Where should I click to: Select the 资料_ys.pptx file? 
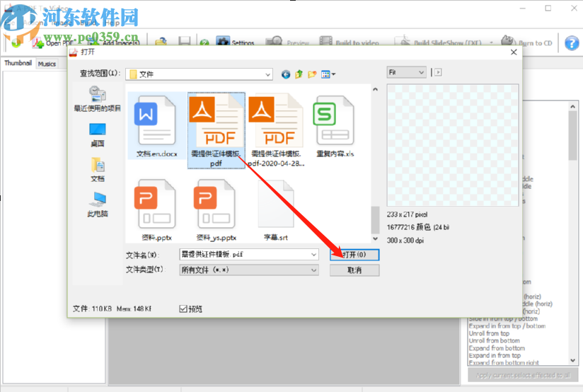point(216,210)
